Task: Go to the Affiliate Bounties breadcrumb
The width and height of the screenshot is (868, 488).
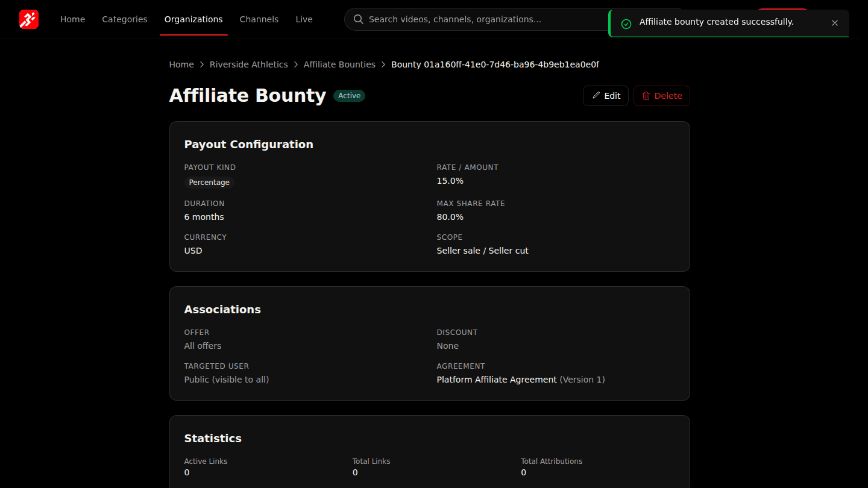Action: (x=339, y=64)
